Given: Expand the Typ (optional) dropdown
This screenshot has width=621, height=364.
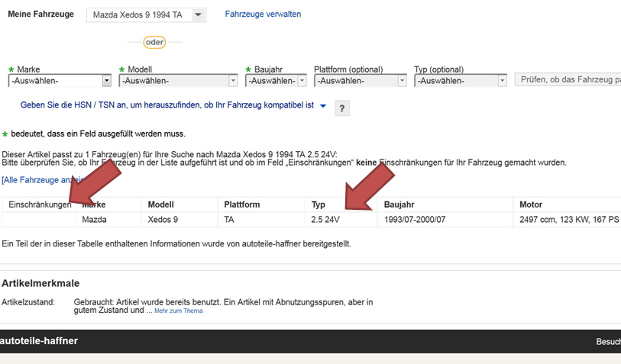Looking at the screenshot, I should tap(460, 81).
